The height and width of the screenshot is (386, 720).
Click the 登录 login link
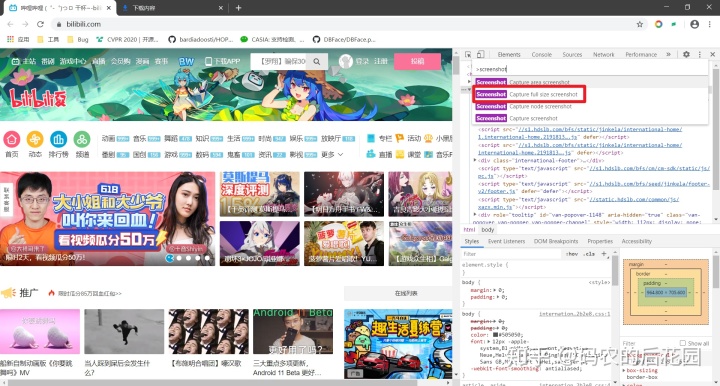click(x=362, y=61)
